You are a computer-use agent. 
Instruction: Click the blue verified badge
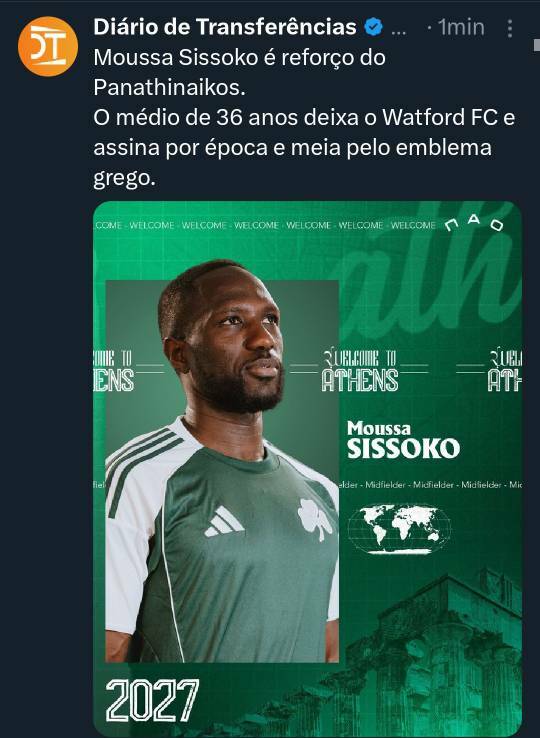coord(373,27)
